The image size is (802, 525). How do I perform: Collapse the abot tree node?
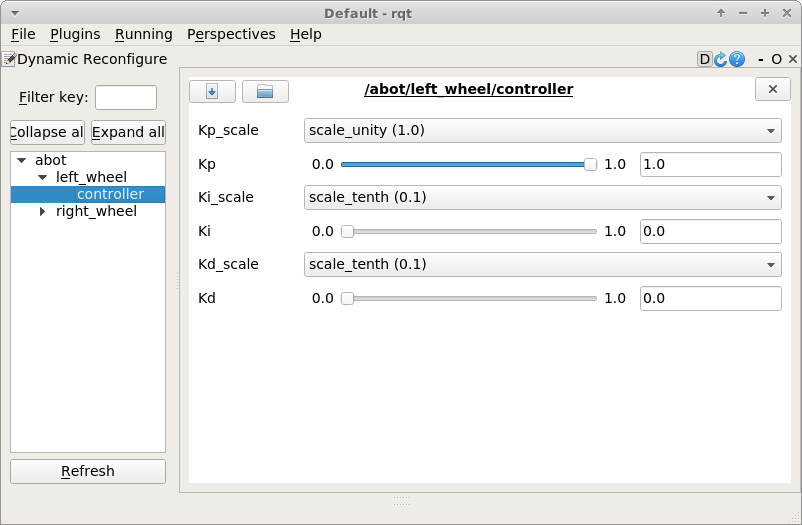tap(22, 160)
